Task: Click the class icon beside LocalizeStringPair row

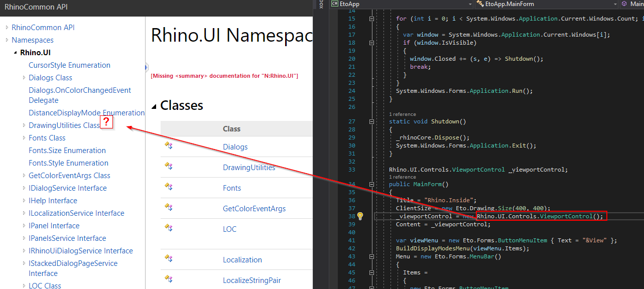Action: pos(169,279)
